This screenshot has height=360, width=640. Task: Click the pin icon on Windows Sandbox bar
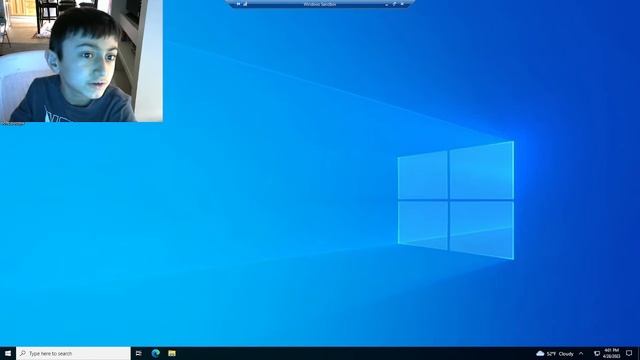238,4
